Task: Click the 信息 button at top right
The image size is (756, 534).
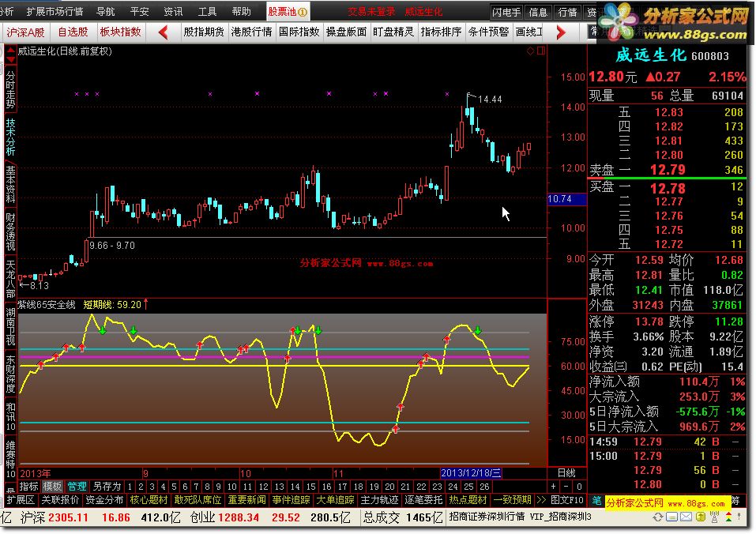Action: click(538, 12)
